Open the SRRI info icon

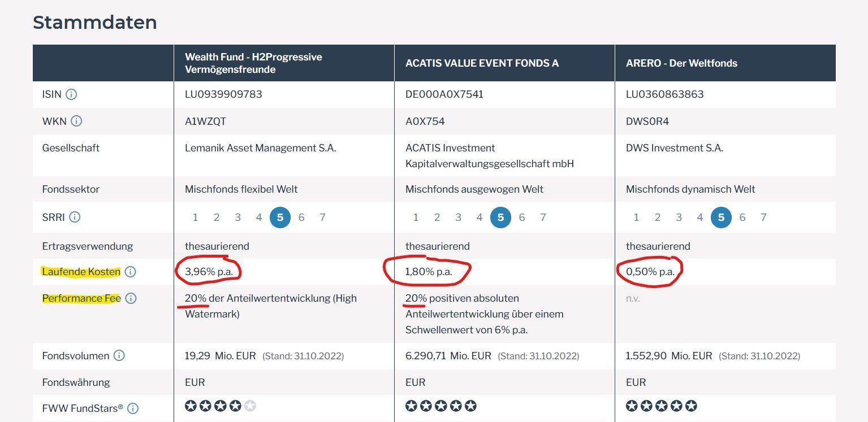pos(75,217)
